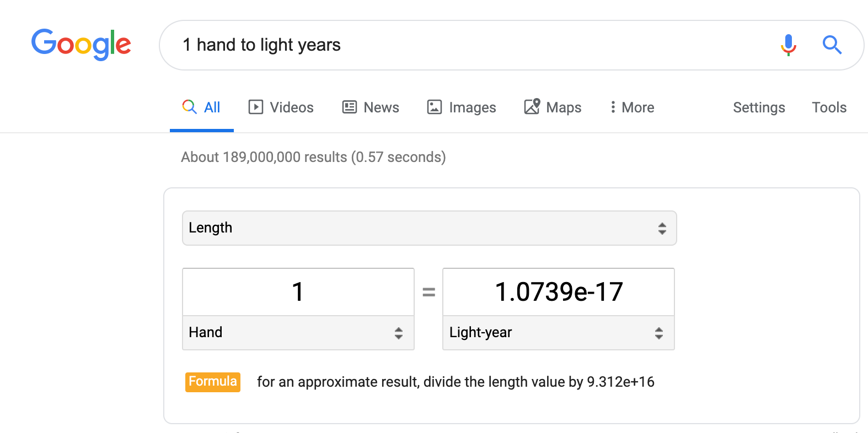868x433 pixels.
Task: Switch to the Videos tab
Action: [281, 107]
